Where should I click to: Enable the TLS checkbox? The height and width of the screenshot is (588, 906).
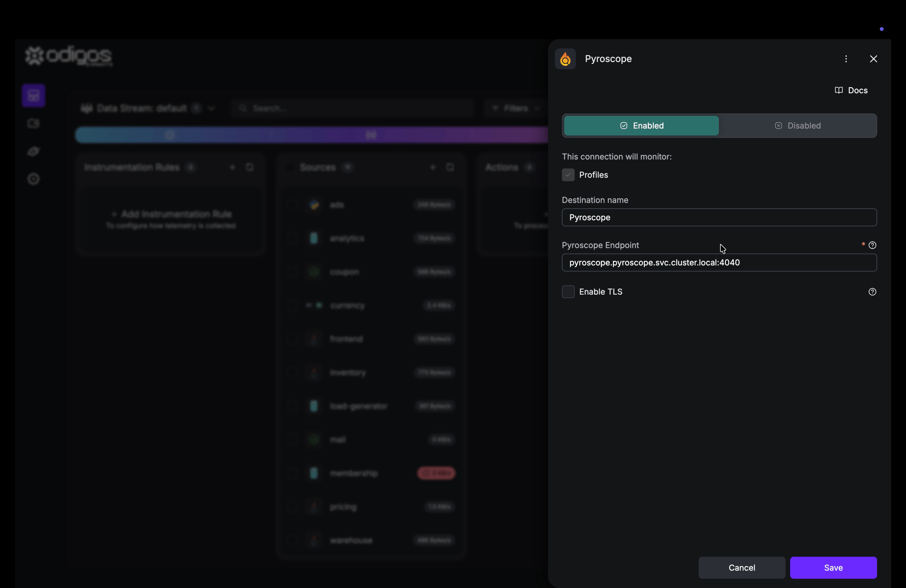(568, 292)
